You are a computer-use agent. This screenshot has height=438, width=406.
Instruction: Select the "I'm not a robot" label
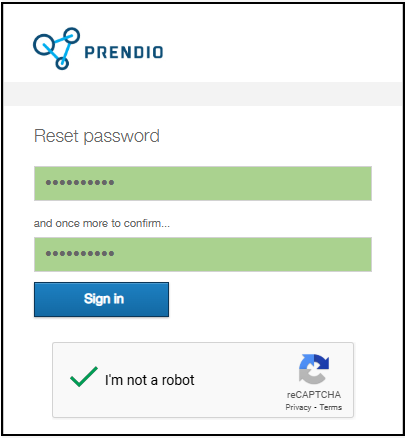coord(150,380)
